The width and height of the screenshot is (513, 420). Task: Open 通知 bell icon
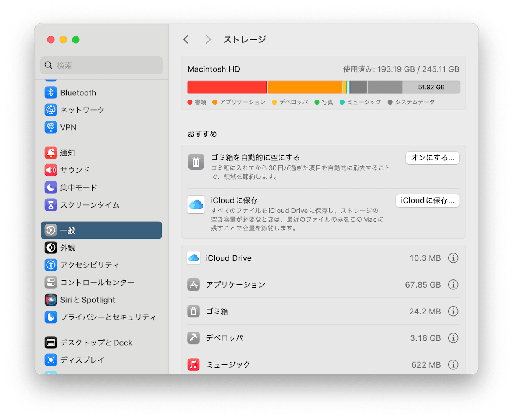[51, 153]
